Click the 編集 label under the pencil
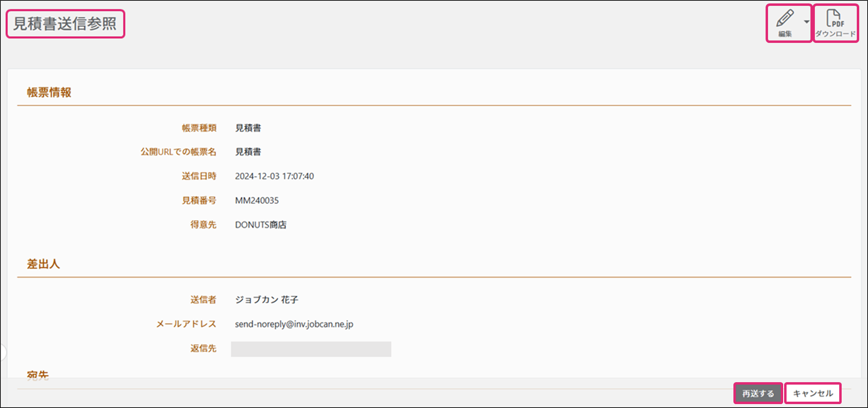Screen dimensions: 868x408 [785, 34]
